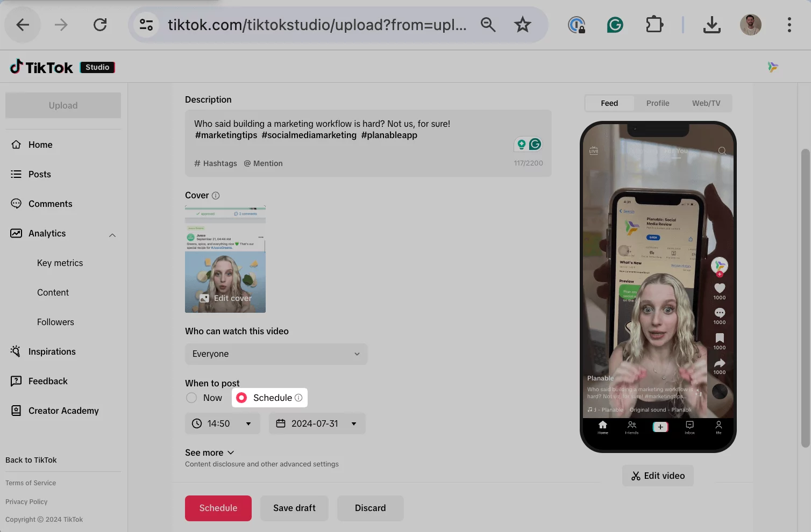
Task: Click Edit cover thumbnail
Action: 225,298
